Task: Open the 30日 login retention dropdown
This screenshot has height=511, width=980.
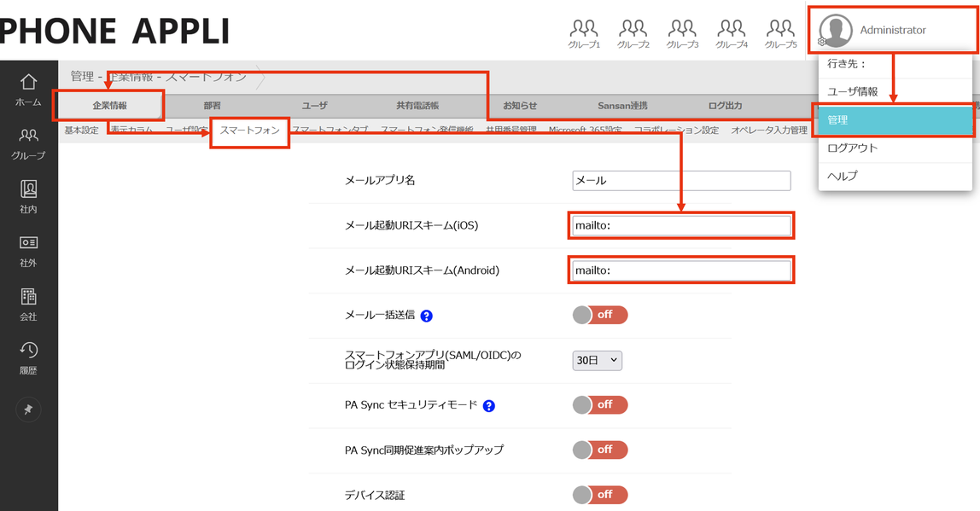Action: pos(597,361)
